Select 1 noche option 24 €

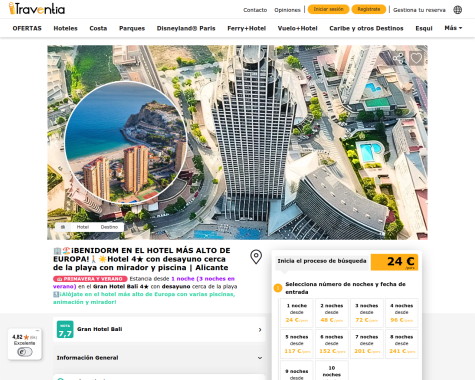[297, 313]
